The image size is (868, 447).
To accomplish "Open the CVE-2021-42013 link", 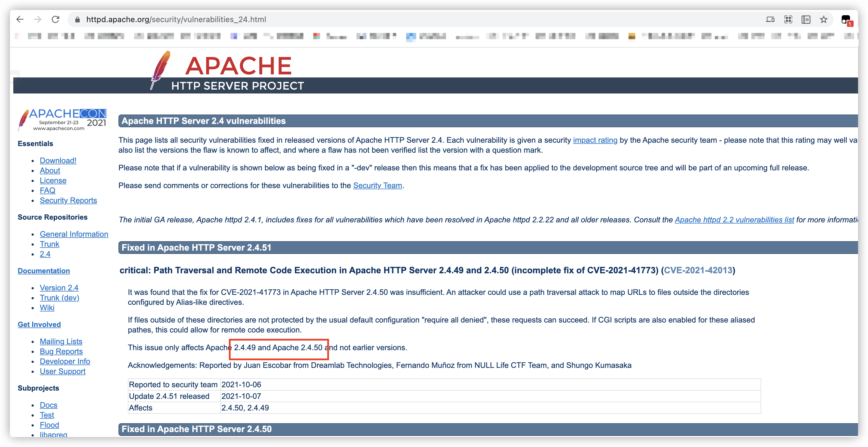I will tap(698, 270).
